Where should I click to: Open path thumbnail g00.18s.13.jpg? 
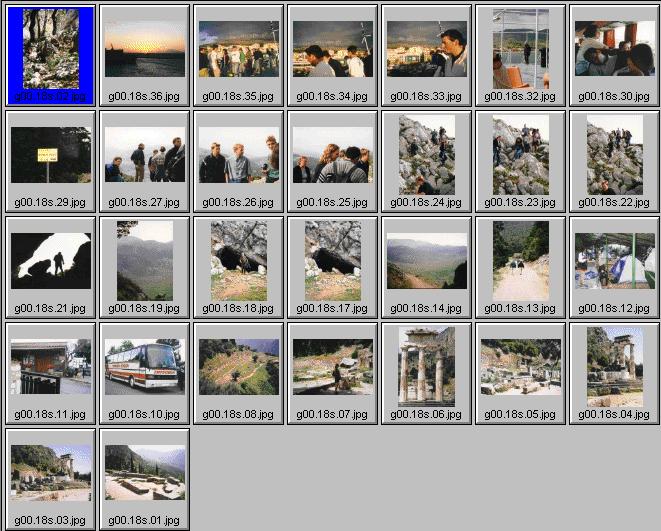click(x=520, y=261)
